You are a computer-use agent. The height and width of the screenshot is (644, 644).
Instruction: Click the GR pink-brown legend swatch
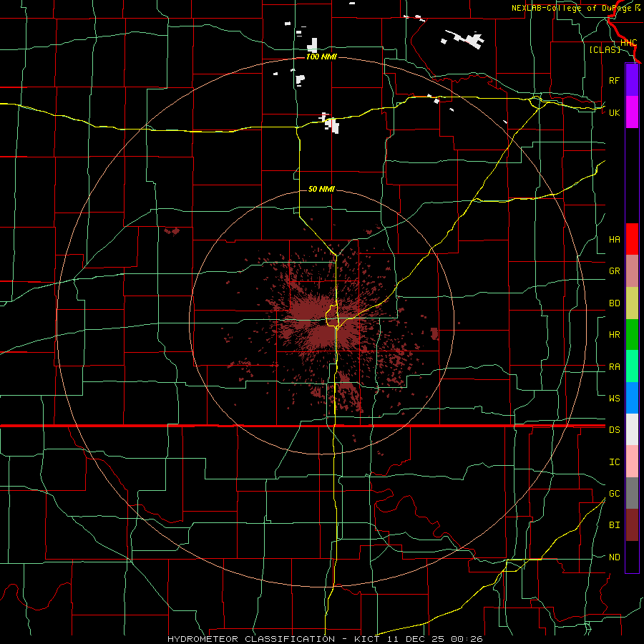[x=632, y=270]
